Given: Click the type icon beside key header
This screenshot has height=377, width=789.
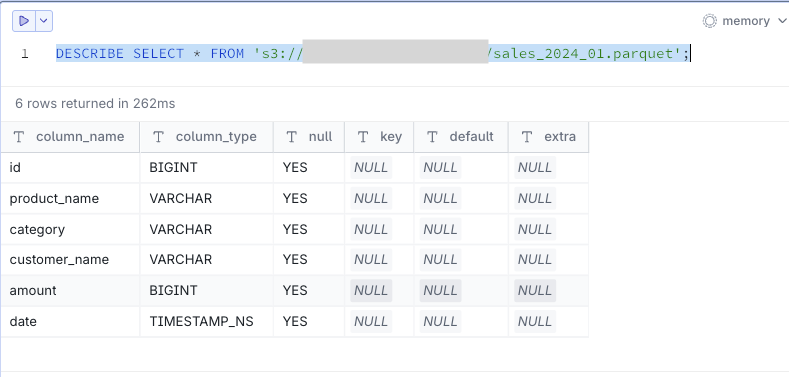Looking at the screenshot, I should pyautogui.click(x=363, y=137).
